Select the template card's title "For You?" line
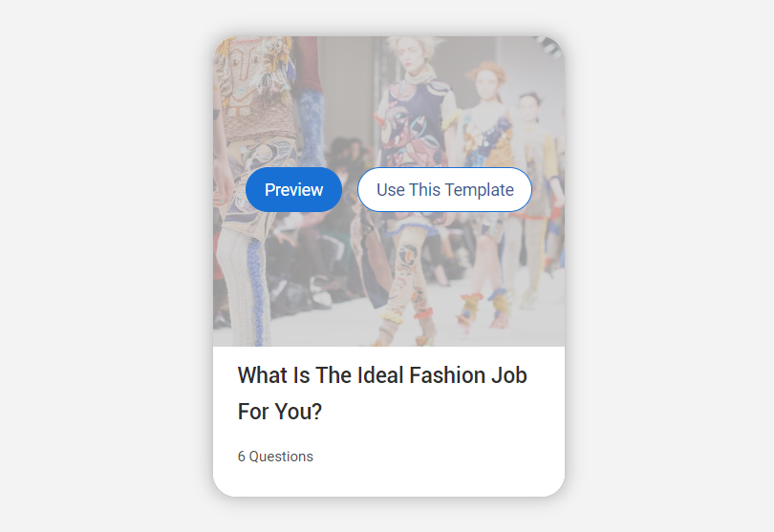Viewport: 774px width, 532px height. [280, 413]
